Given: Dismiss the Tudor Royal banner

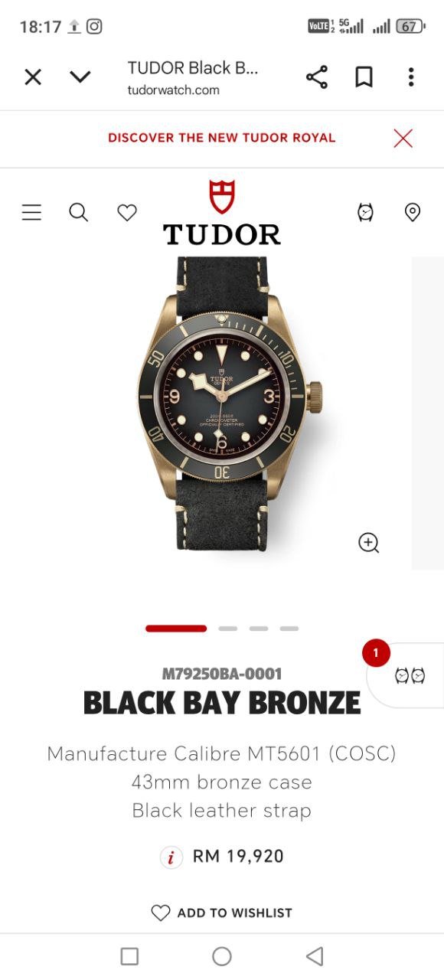Looking at the screenshot, I should click(x=403, y=138).
